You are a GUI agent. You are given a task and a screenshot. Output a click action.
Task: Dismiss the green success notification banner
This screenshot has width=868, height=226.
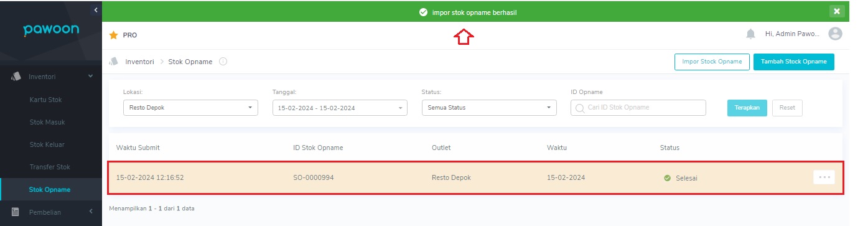(x=837, y=11)
